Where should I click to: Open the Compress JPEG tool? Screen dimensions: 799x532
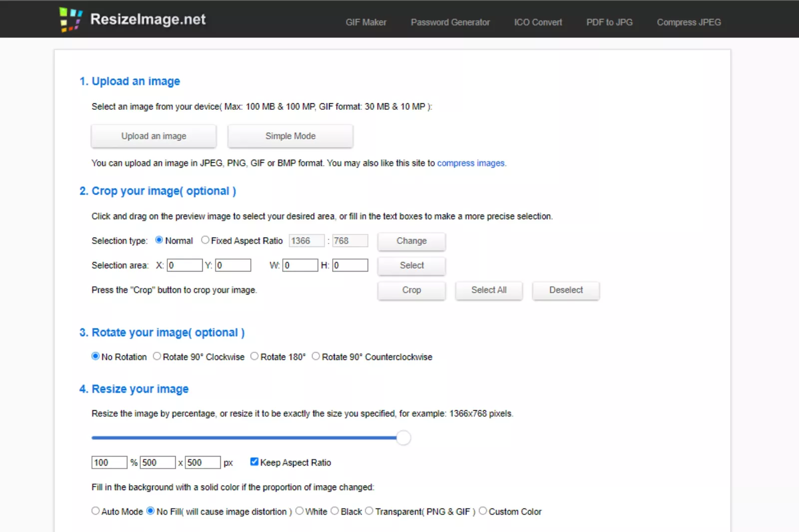[x=689, y=22]
